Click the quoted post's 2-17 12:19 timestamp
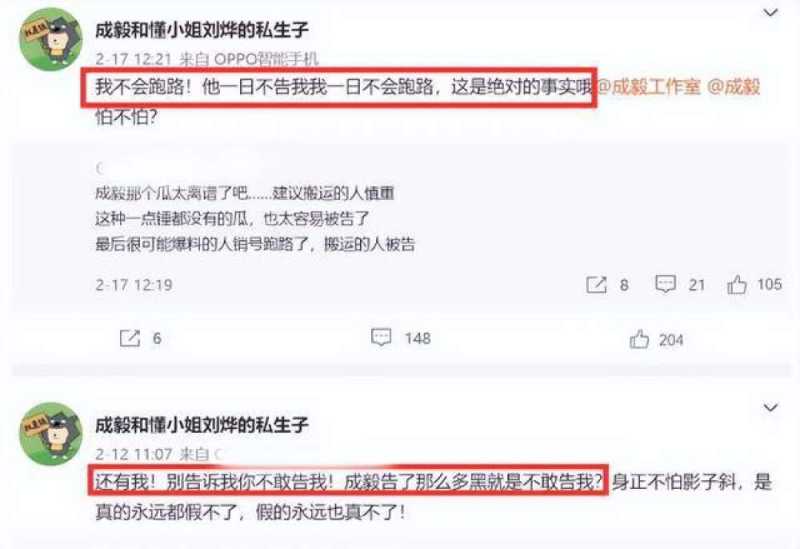The image size is (800, 549). [x=134, y=285]
